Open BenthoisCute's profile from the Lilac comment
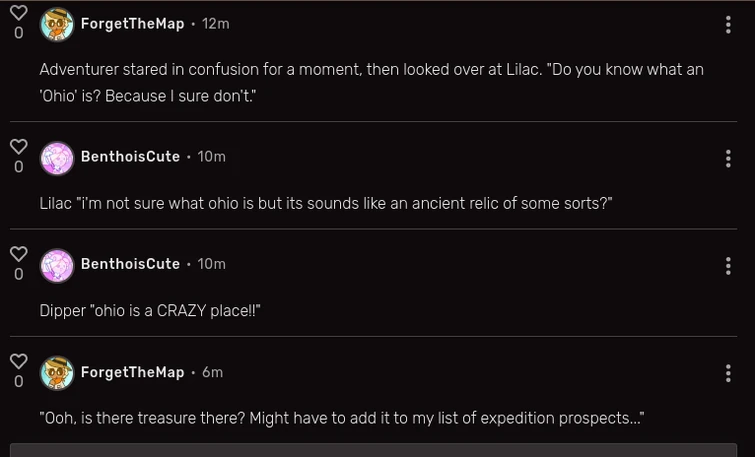The image size is (755, 457). [130, 157]
